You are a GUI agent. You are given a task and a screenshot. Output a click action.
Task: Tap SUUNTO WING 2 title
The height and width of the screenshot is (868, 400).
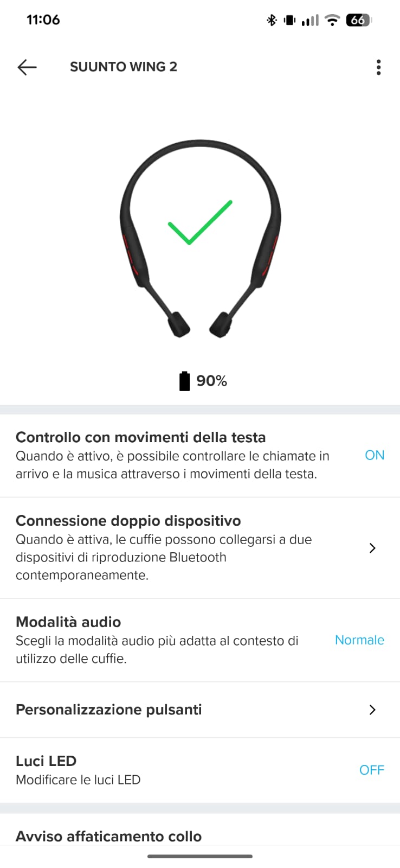coord(124,67)
